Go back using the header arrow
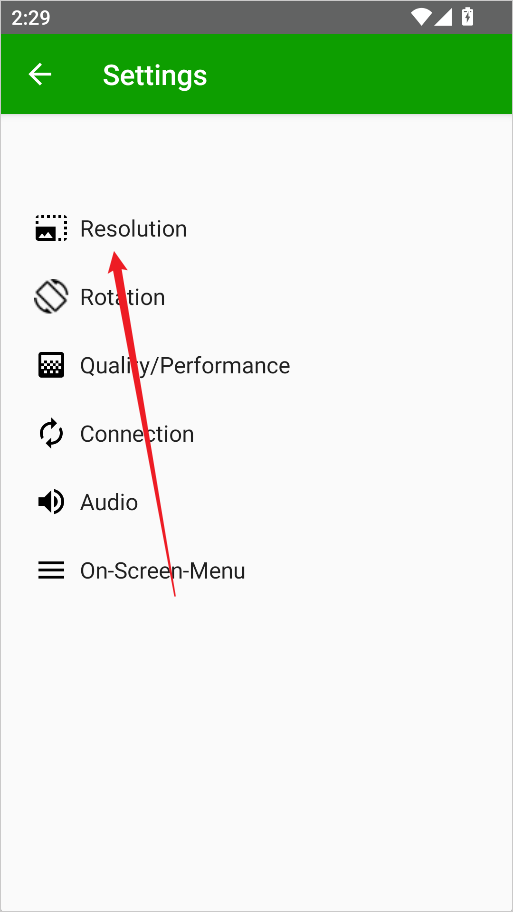513x912 pixels. (x=40, y=74)
